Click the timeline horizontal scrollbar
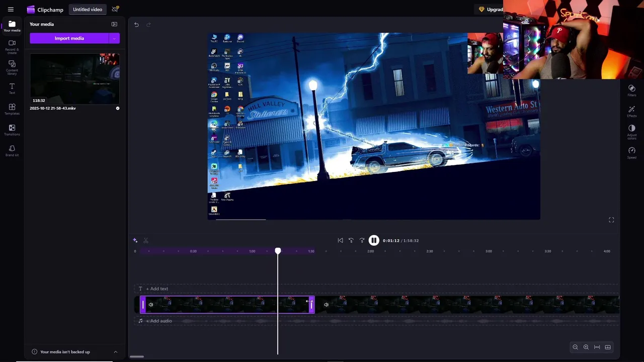Screen dimensions: 644x362 click(x=137, y=357)
